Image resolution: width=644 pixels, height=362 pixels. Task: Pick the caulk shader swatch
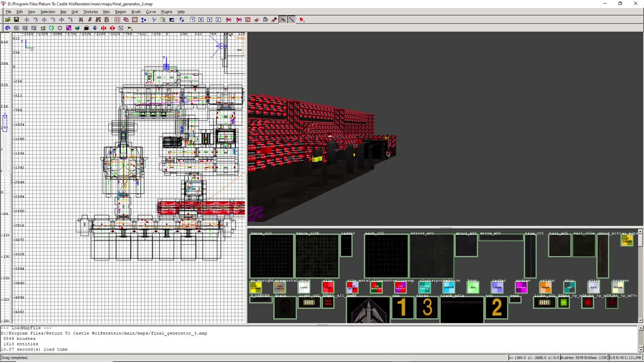pyautogui.click(x=303, y=288)
